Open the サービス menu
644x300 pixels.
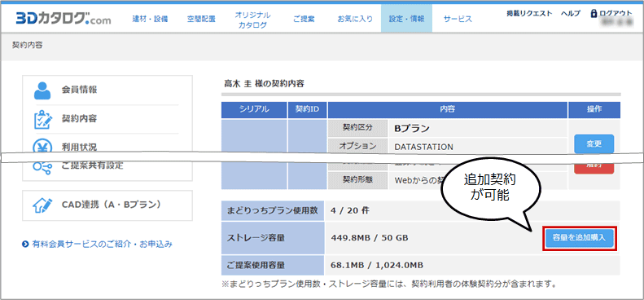[x=458, y=19]
